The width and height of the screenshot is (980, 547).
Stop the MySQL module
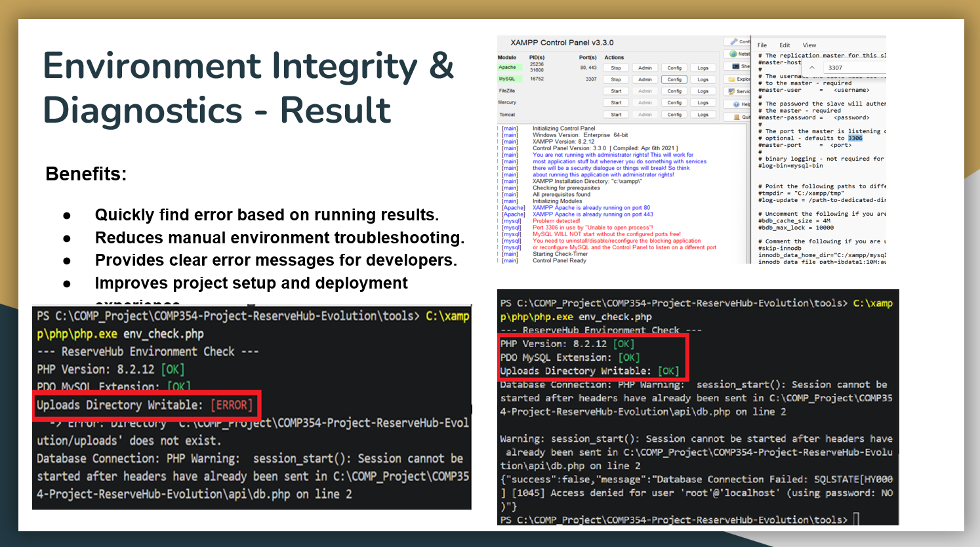616,79
